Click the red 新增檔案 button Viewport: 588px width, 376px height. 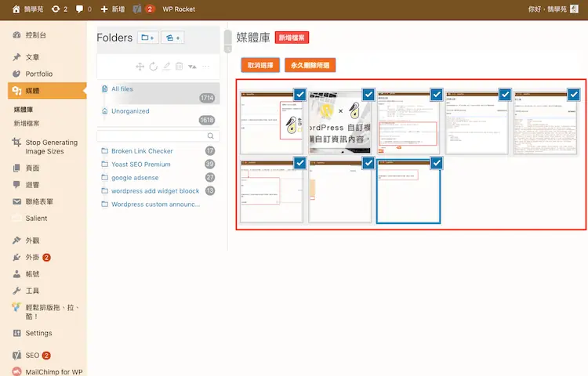click(x=292, y=38)
